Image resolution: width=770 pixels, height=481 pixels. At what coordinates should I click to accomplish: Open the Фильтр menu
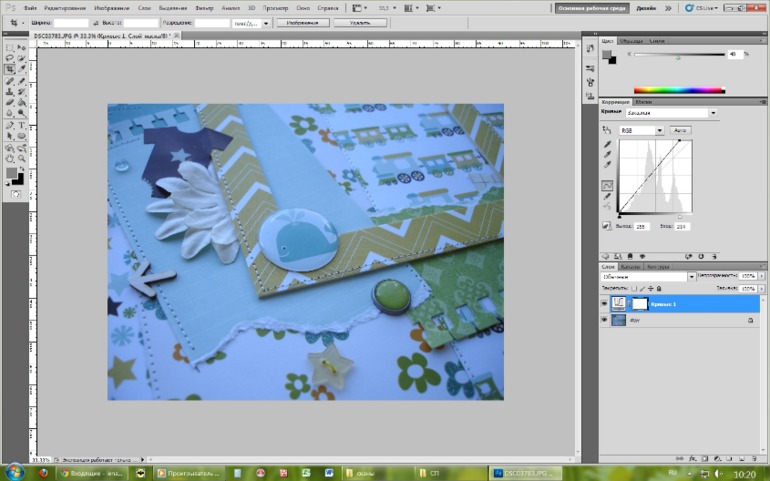click(204, 7)
